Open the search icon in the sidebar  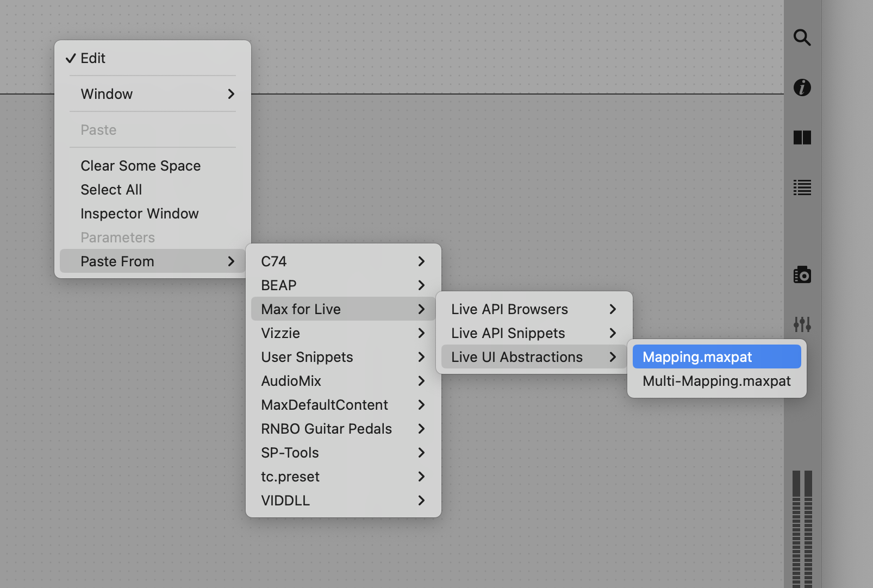coord(802,37)
